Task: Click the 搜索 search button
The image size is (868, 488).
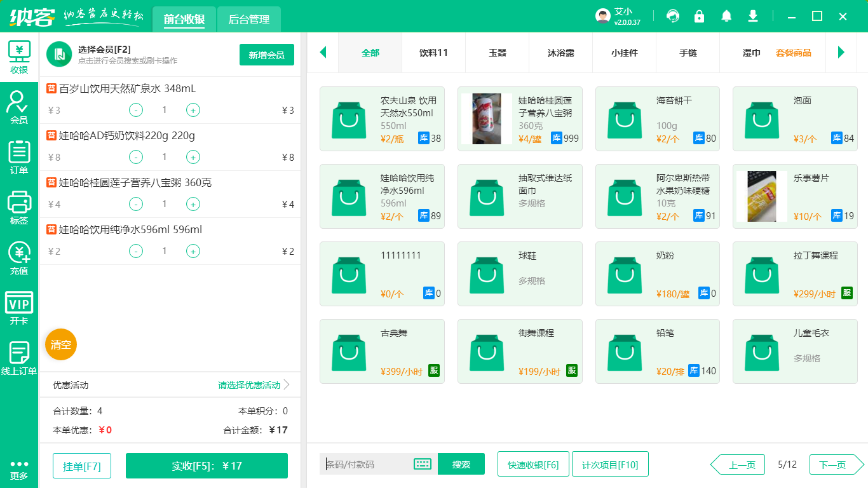Action: (x=461, y=464)
